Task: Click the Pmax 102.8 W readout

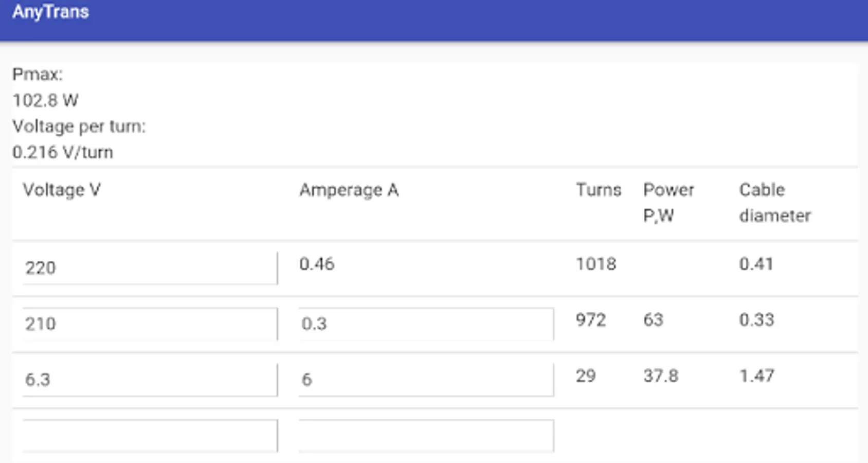Action: pyautogui.click(x=45, y=100)
